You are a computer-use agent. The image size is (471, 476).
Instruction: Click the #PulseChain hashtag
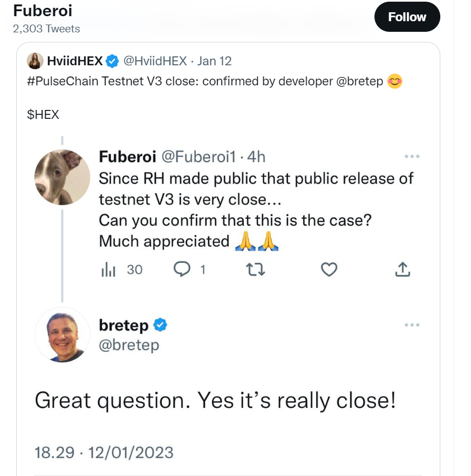[63, 81]
